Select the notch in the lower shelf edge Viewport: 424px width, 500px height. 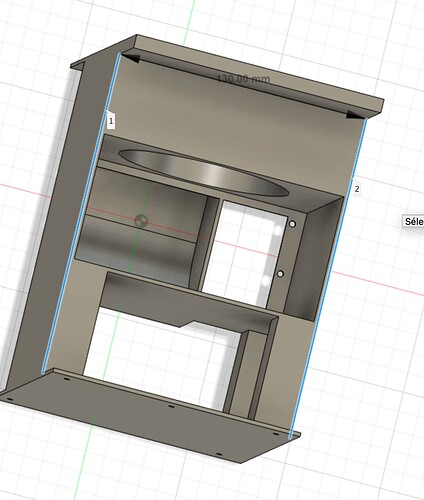(187, 324)
